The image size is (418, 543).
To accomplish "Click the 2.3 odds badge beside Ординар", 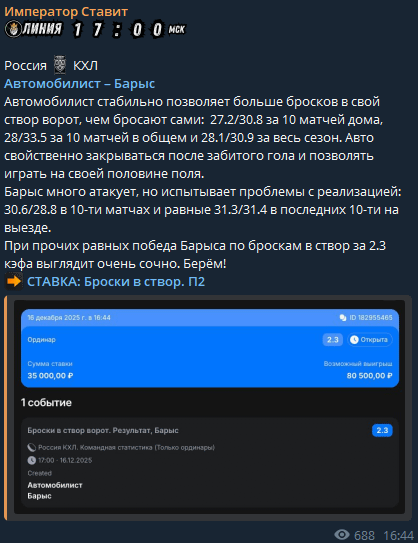I will [x=333, y=340].
